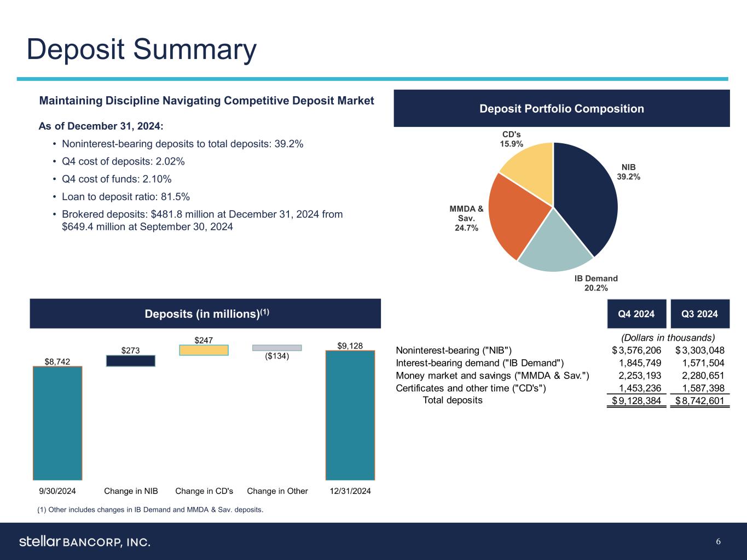The width and height of the screenshot is (747, 560).
Task: Click the navy Change in NIB bar
Action: (x=131, y=361)
